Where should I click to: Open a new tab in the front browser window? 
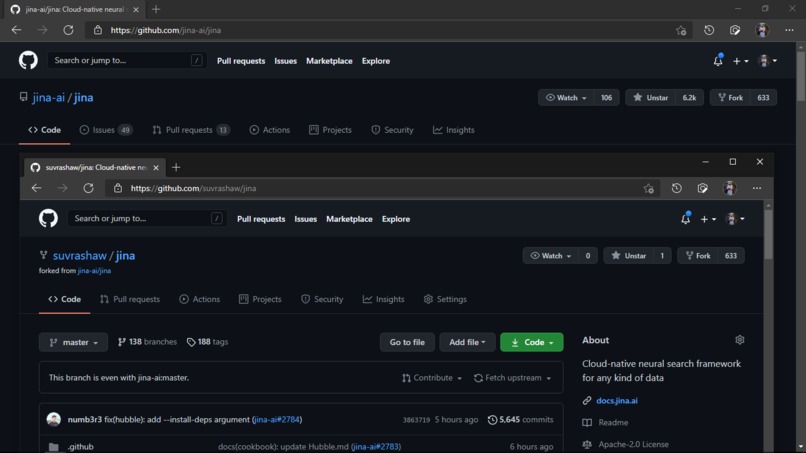pyautogui.click(x=176, y=167)
